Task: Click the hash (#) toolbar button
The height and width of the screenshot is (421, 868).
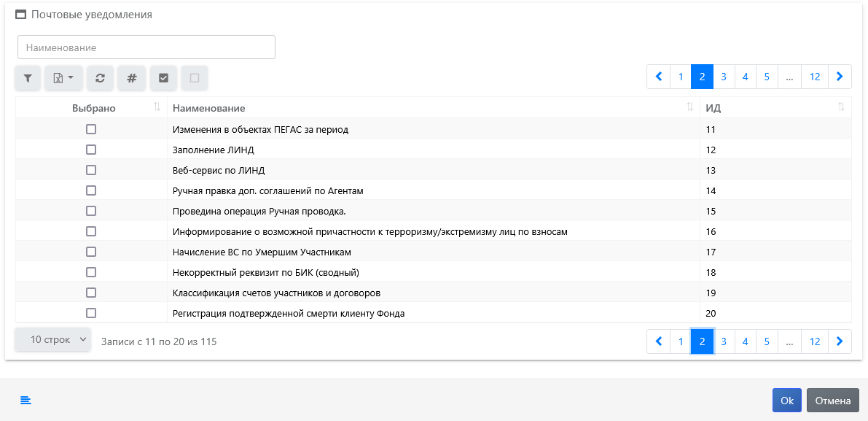Action: click(x=132, y=78)
